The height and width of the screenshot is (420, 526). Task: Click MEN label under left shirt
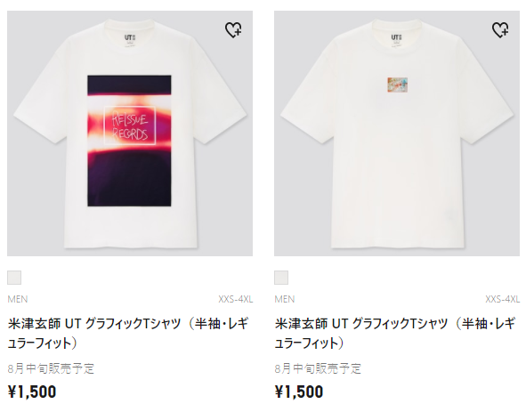[18, 299]
